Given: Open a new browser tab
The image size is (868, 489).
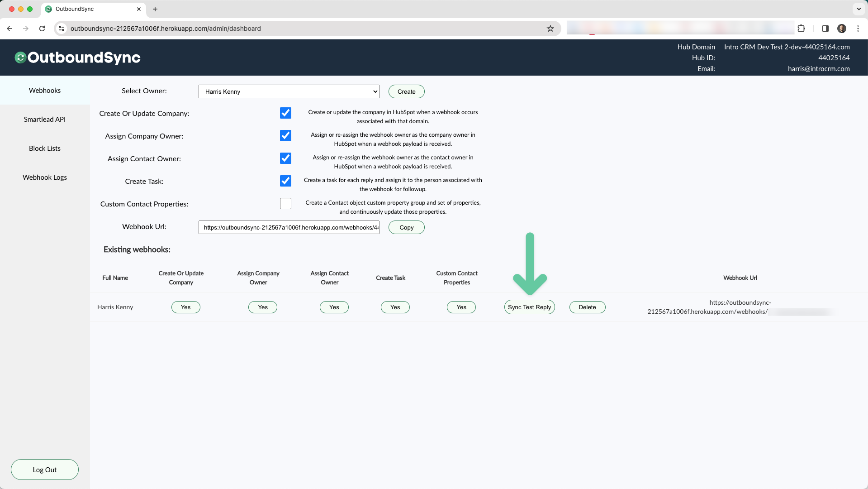Looking at the screenshot, I should [x=155, y=9].
